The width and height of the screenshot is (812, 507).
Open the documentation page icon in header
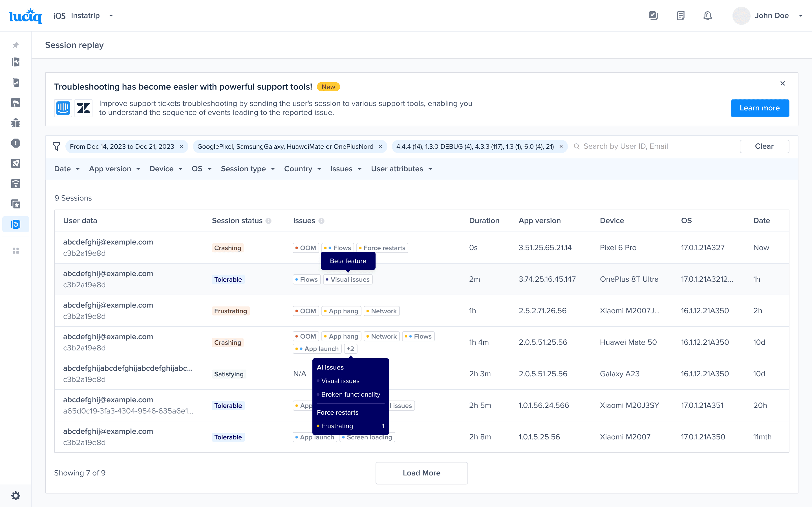(680, 16)
